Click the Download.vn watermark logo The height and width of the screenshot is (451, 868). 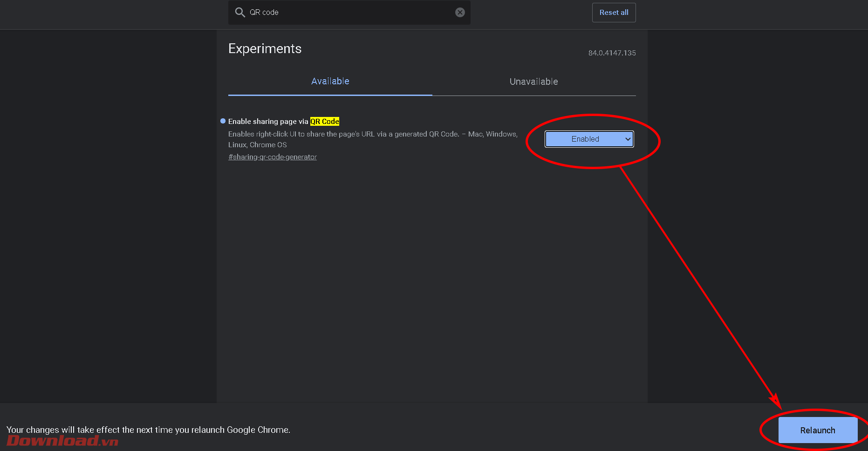tap(62, 441)
